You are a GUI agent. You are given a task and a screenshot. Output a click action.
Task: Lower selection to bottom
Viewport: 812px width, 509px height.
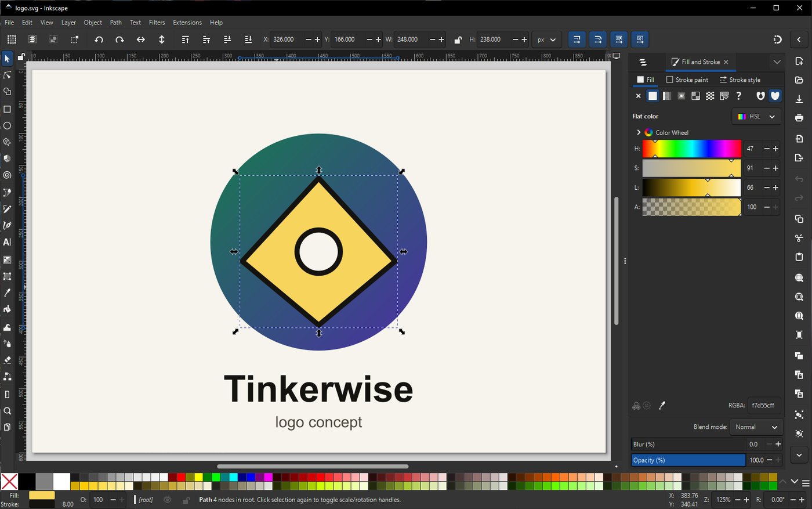click(x=248, y=39)
